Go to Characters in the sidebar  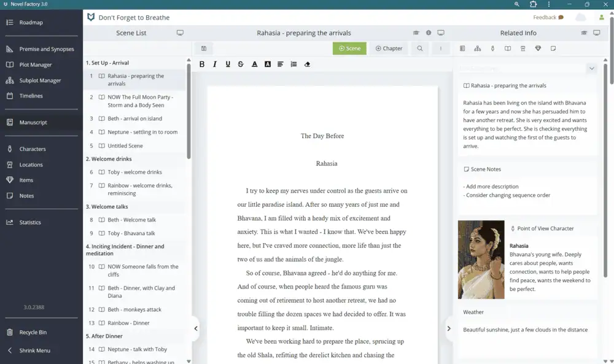(x=33, y=149)
